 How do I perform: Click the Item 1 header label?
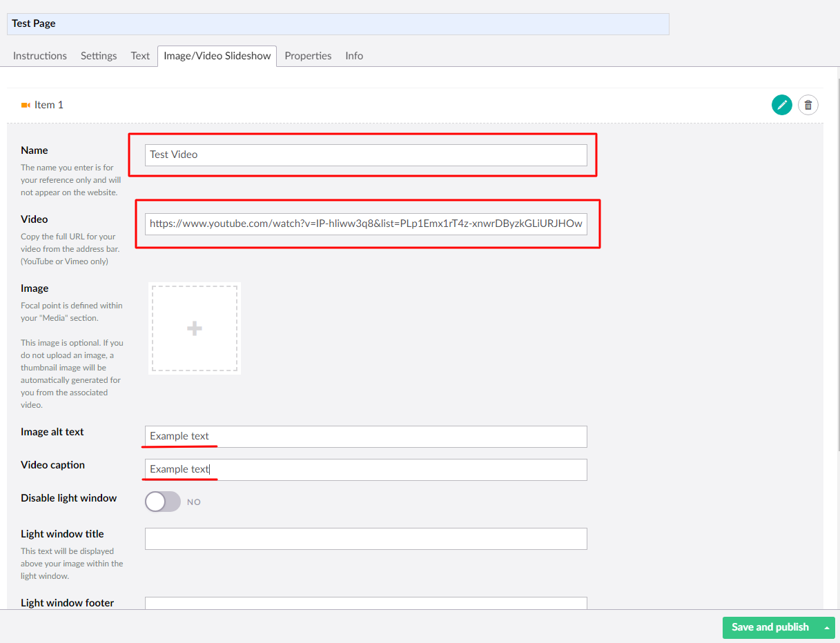(x=49, y=105)
